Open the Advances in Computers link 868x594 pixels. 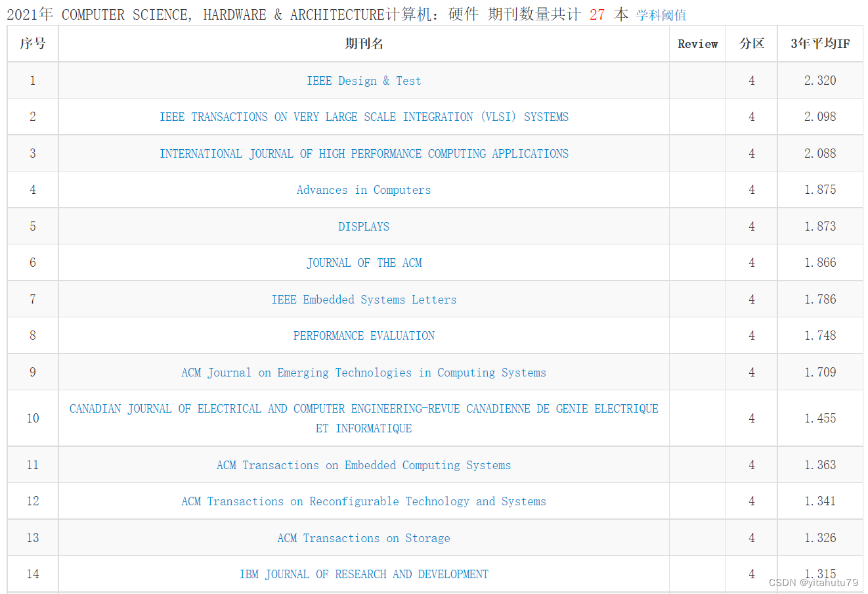point(364,190)
